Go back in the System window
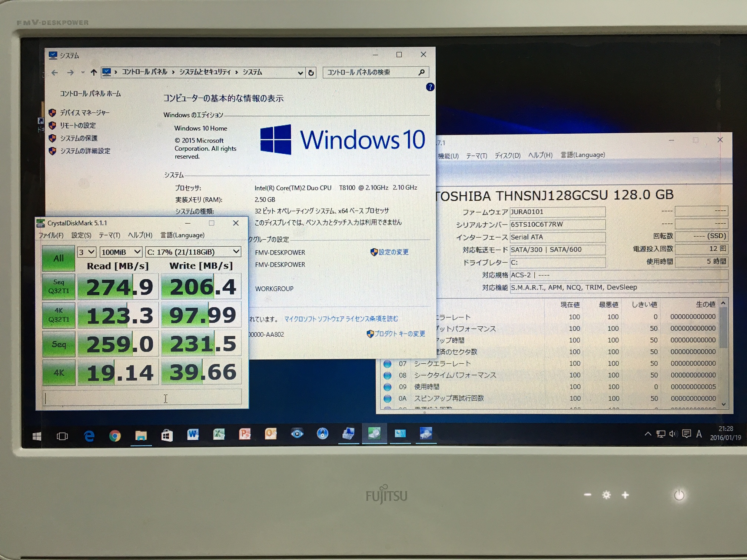The width and height of the screenshot is (747, 560). [x=54, y=73]
